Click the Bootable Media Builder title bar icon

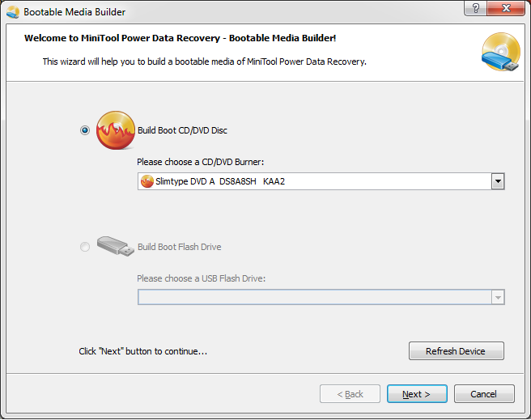13,12
